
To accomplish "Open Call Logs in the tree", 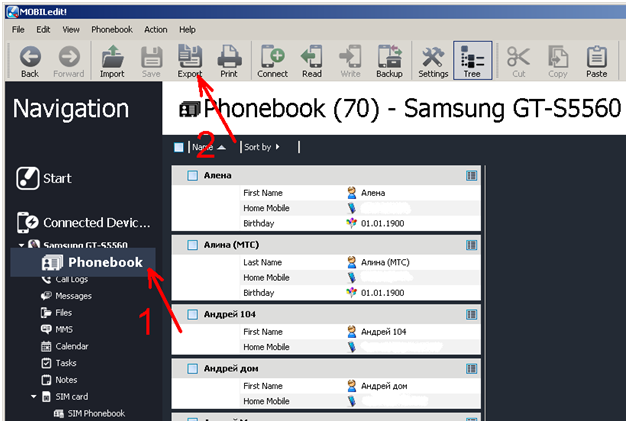I will (x=65, y=279).
